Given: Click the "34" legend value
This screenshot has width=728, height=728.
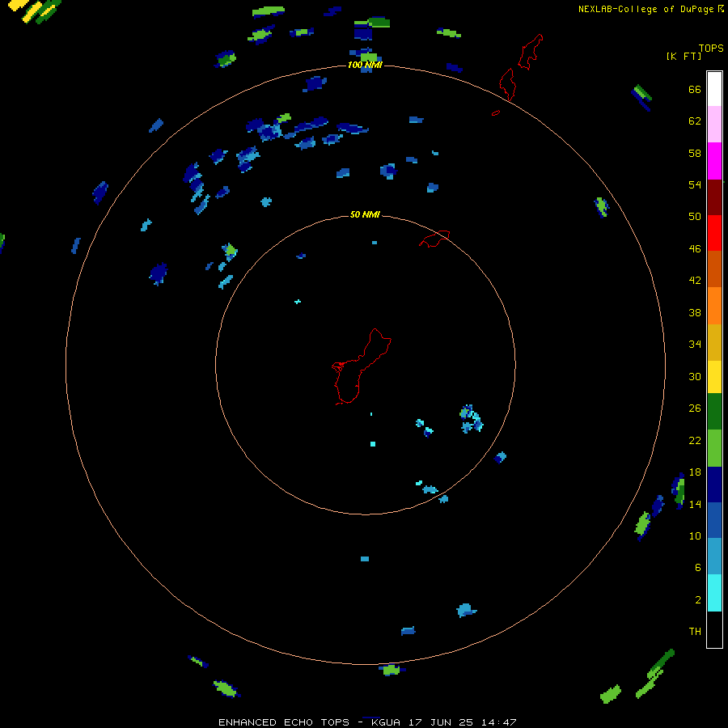Looking at the screenshot, I should [x=695, y=345].
